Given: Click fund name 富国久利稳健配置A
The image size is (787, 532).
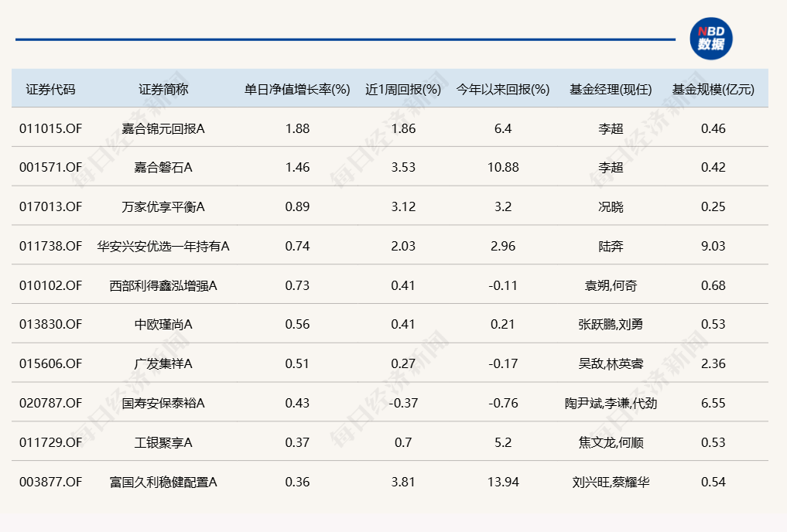Looking at the screenshot, I should point(163,482).
